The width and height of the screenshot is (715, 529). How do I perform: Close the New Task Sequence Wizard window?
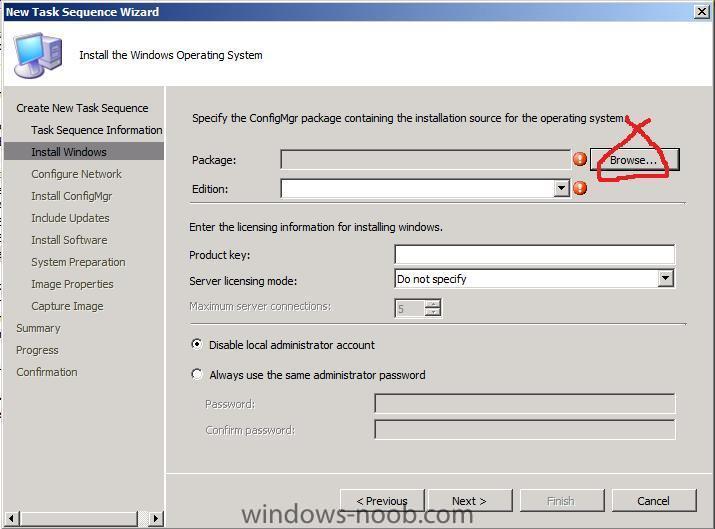[702, 11]
